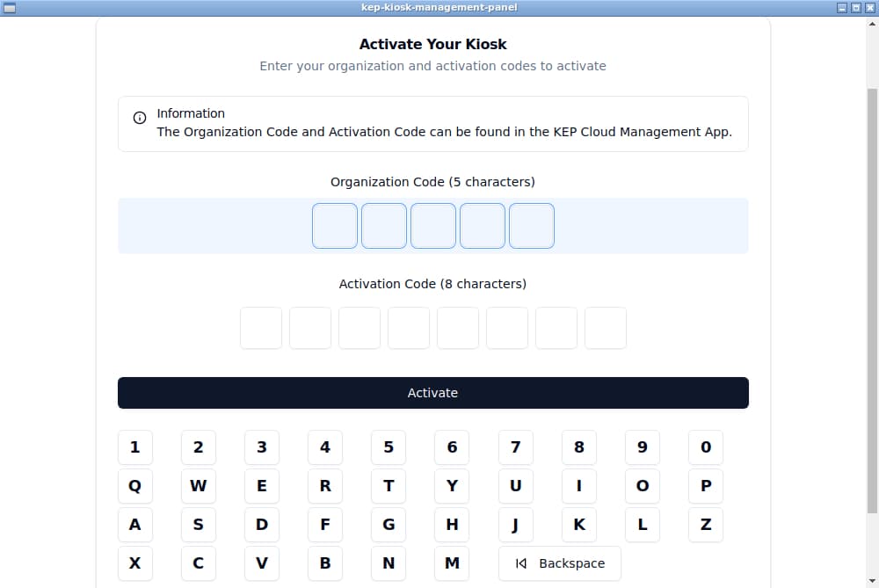879x588 pixels.
Task: Tap the I letter key
Action: 579,486
